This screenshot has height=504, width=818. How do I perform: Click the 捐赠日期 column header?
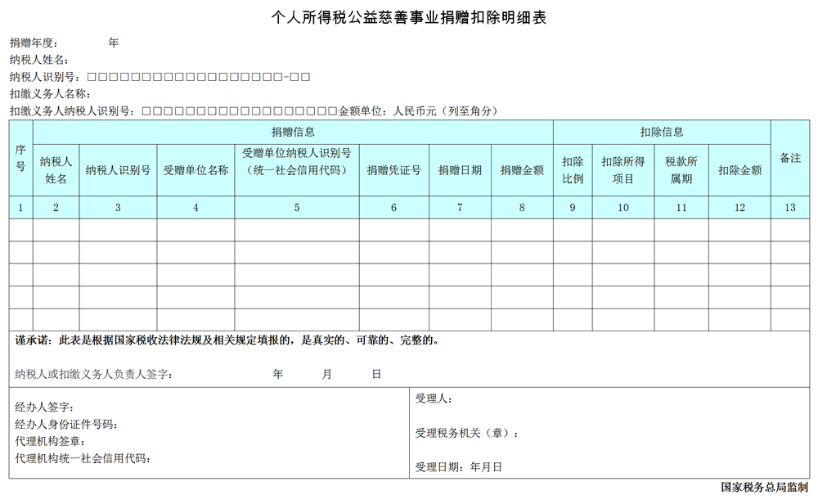[x=460, y=170]
